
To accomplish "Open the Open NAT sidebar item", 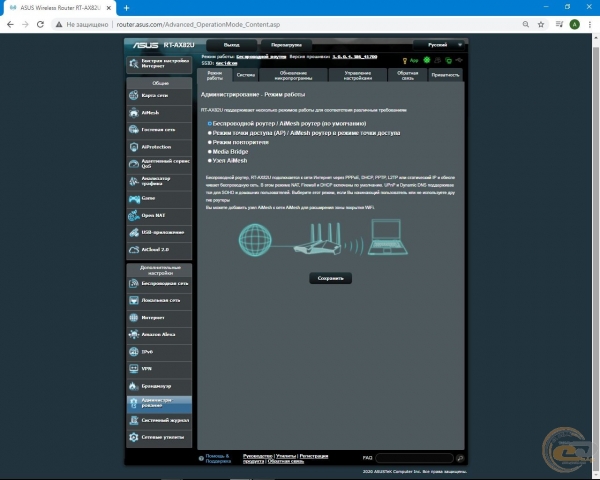I will coord(159,216).
